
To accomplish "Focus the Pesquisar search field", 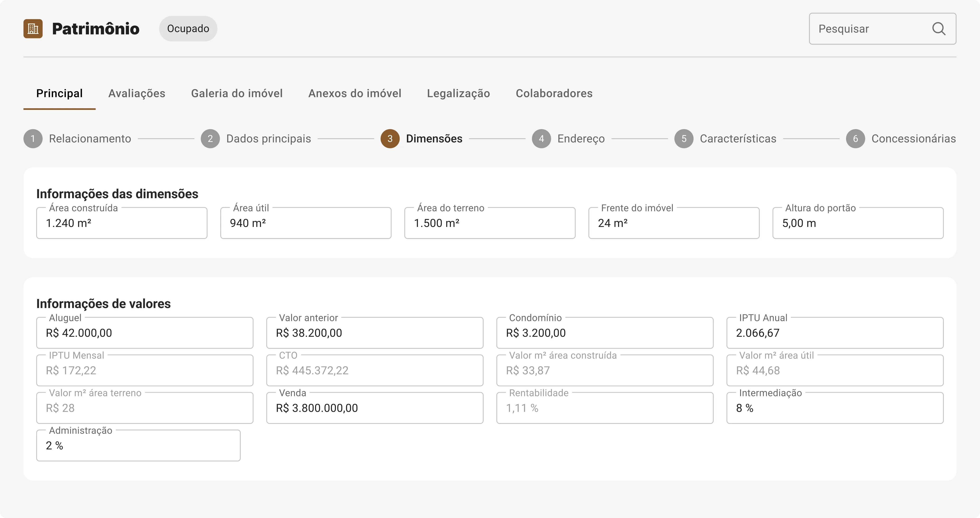I will [883, 29].
